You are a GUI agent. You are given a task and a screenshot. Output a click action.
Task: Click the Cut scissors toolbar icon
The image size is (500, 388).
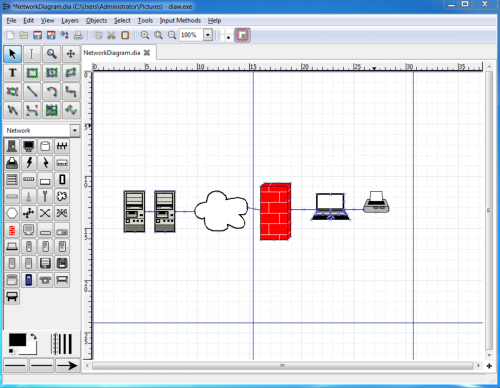coord(111,35)
